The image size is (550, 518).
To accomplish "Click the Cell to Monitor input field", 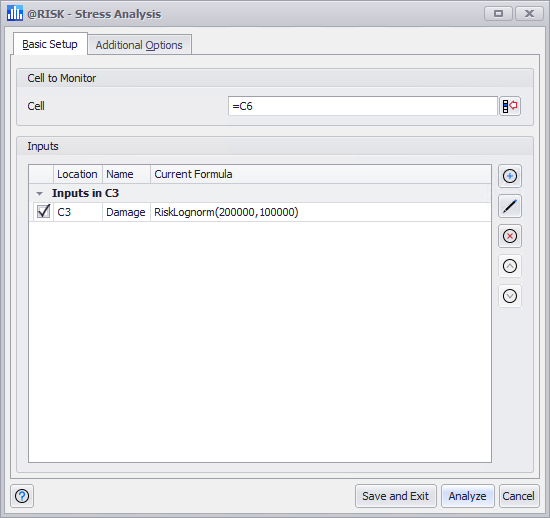I will click(363, 106).
